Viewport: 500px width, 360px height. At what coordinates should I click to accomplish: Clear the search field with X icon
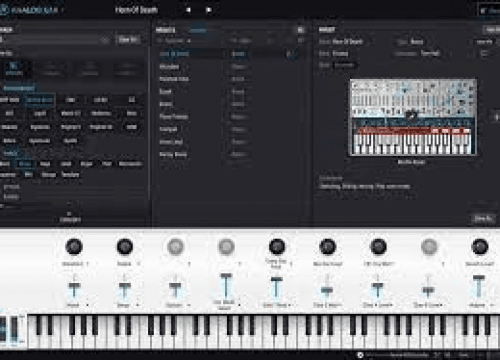click(105, 40)
